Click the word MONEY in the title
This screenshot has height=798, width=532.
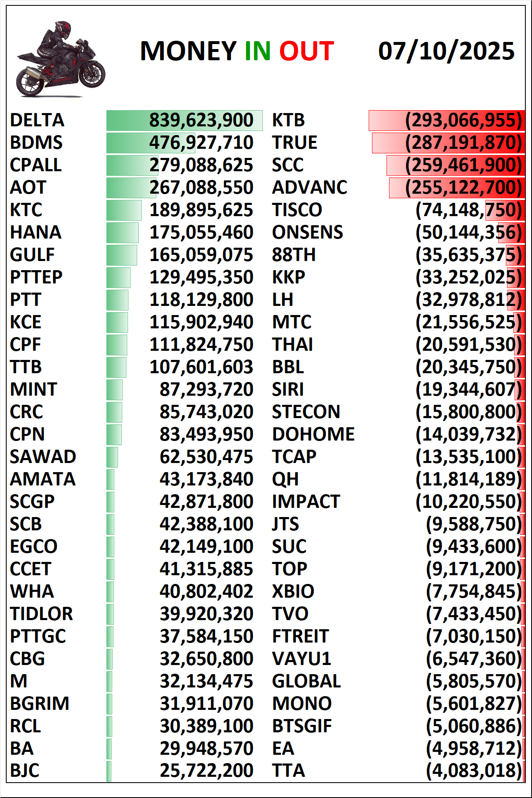pyautogui.click(x=188, y=51)
